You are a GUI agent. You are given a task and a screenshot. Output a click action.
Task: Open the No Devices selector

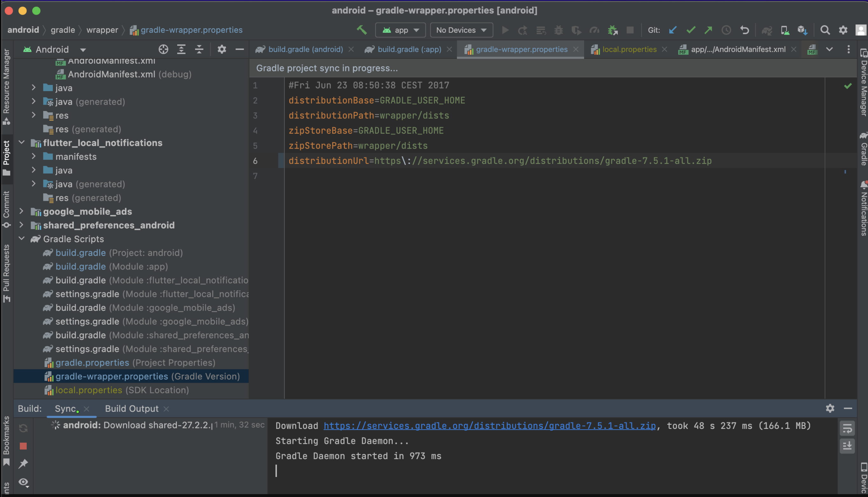click(461, 30)
